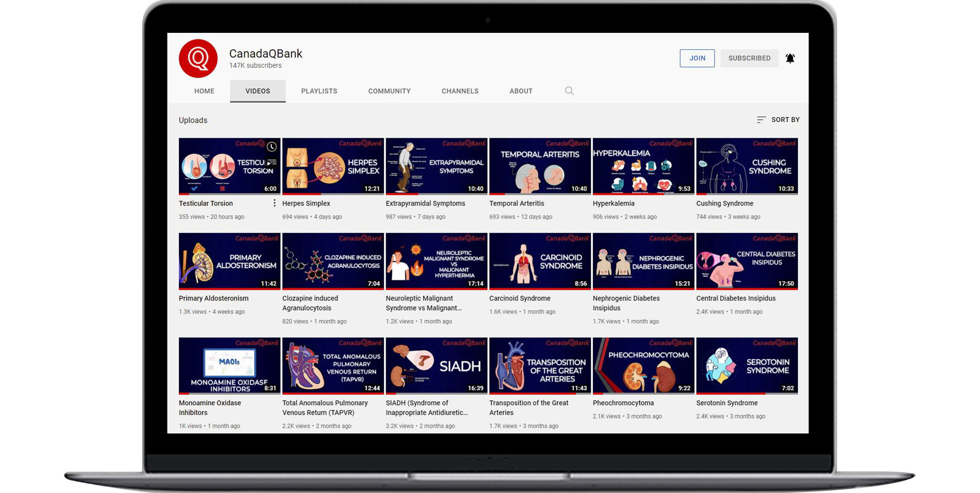Open Monoamine Oxidase Inhibitors thumbnail

[x=229, y=366]
